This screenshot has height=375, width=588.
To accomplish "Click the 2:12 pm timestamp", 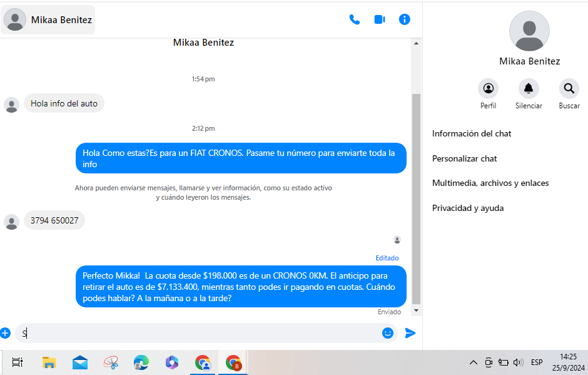I will (203, 128).
